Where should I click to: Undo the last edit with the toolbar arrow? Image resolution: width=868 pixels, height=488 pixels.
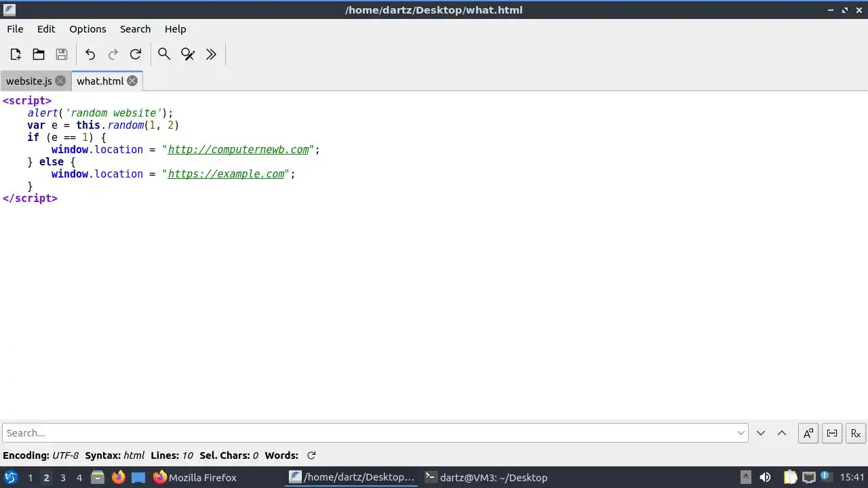pos(90,54)
